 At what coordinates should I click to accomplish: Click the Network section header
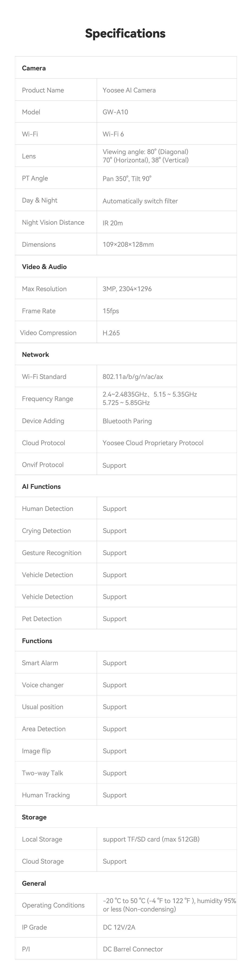35,355
